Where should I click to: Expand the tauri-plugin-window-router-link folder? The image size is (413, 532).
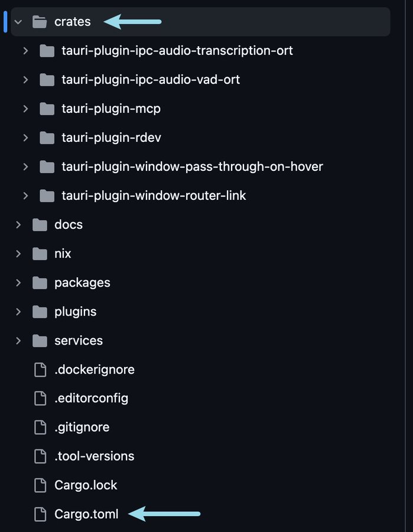(25, 196)
